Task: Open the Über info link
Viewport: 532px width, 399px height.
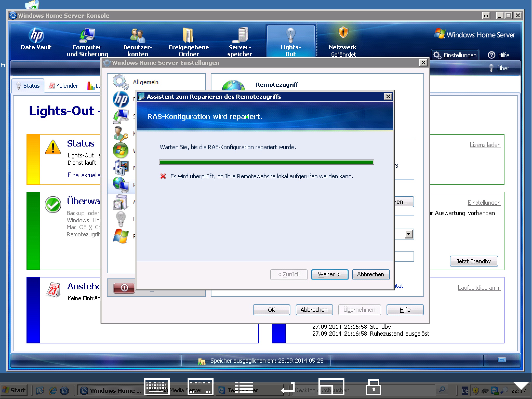Action: pyautogui.click(x=499, y=68)
